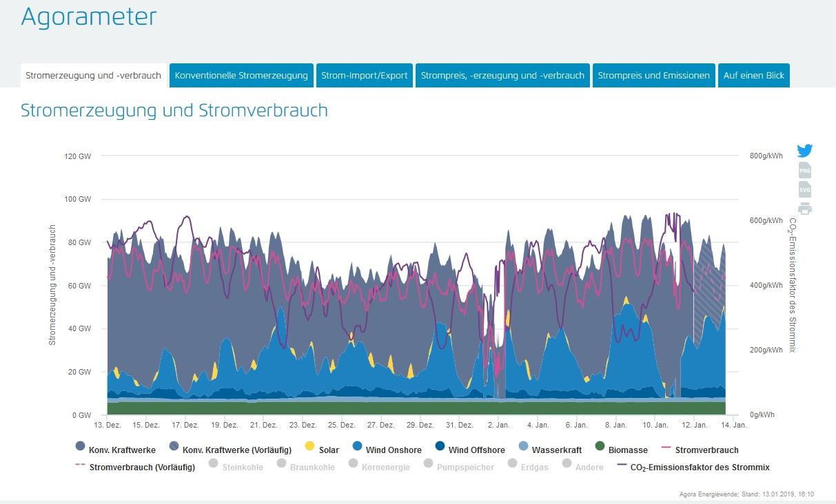The image size is (836, 504).
Task: Toggle the Solar legend series
Action: (321, 450)
